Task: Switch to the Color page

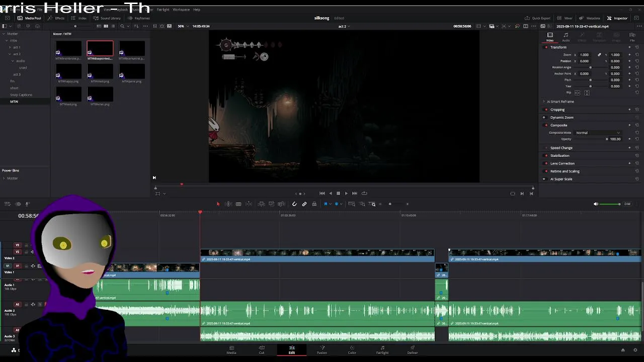Action: [352, 350]
